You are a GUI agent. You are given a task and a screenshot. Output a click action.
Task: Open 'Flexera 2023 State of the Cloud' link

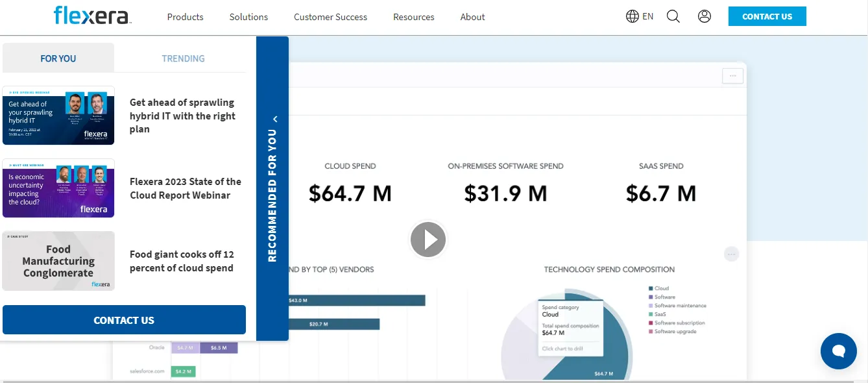click(x=186, y=188)
